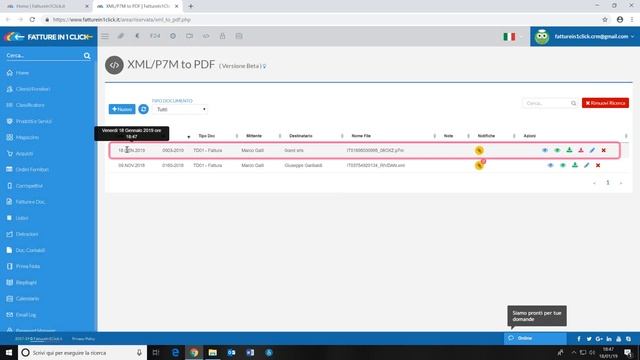Bookmark this page with star icon
The width and height of the screenshot is (640, 360).
[x=605, y=20]
